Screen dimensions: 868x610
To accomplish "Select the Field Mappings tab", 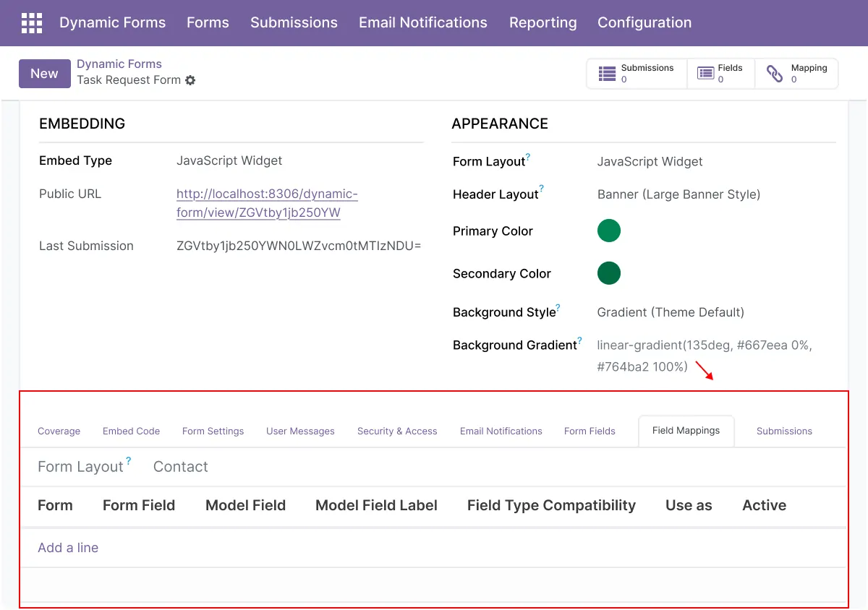I will pos(686,431).
